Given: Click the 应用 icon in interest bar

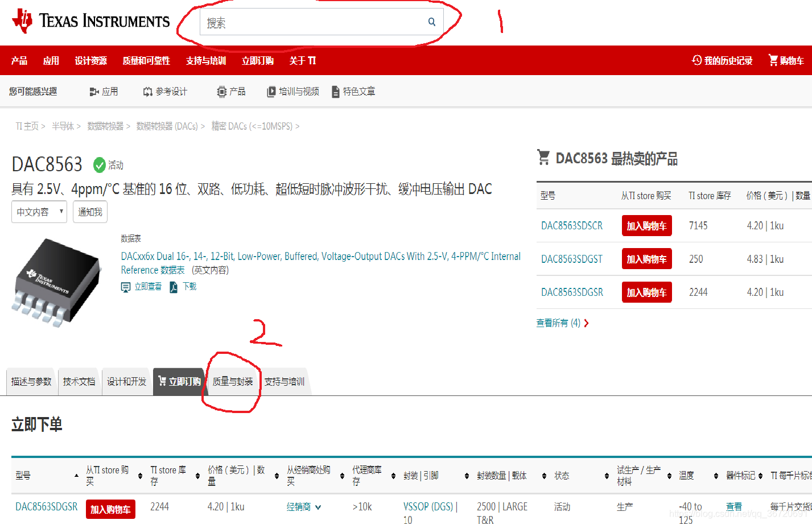Looking at the screenshot, I should (x=104, y=92).
